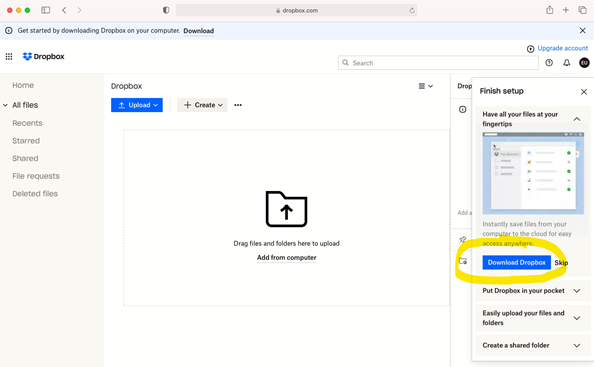
Task: Open Deleted files in the sidebar
Action: tap(35, 194)
